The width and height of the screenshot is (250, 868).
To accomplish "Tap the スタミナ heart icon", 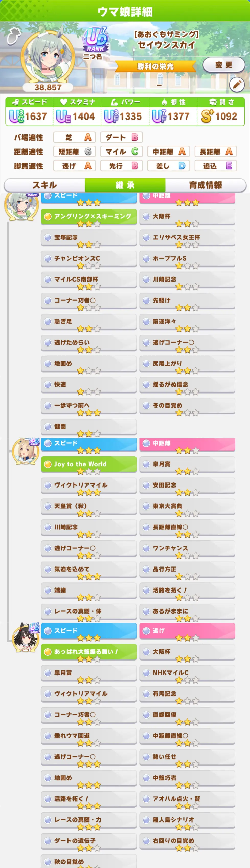I will (63, 102).
